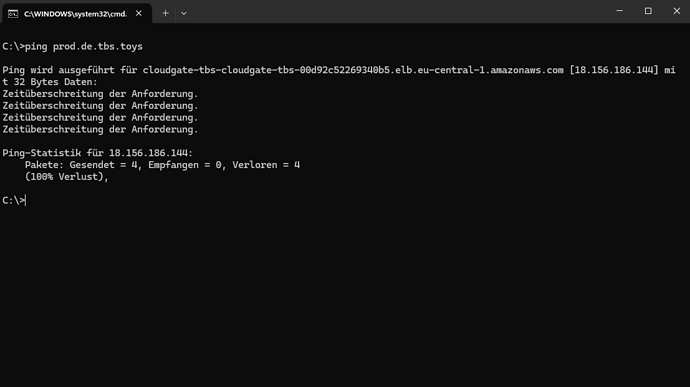Viewport: 690px width, 387px height.
Task: Close the C:\WINDOWS\system32\cmd tab
Action: click(139, 14)
